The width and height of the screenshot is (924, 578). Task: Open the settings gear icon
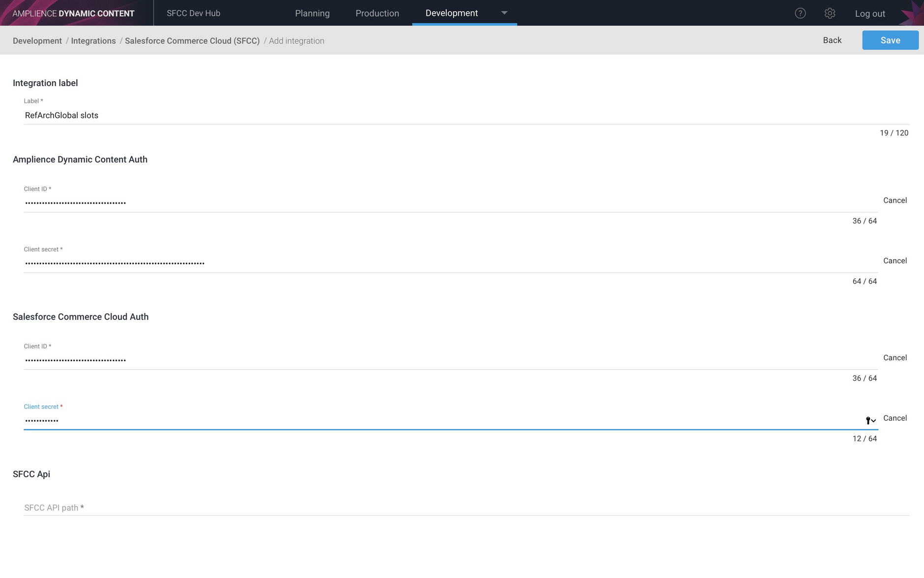(830, 13)
